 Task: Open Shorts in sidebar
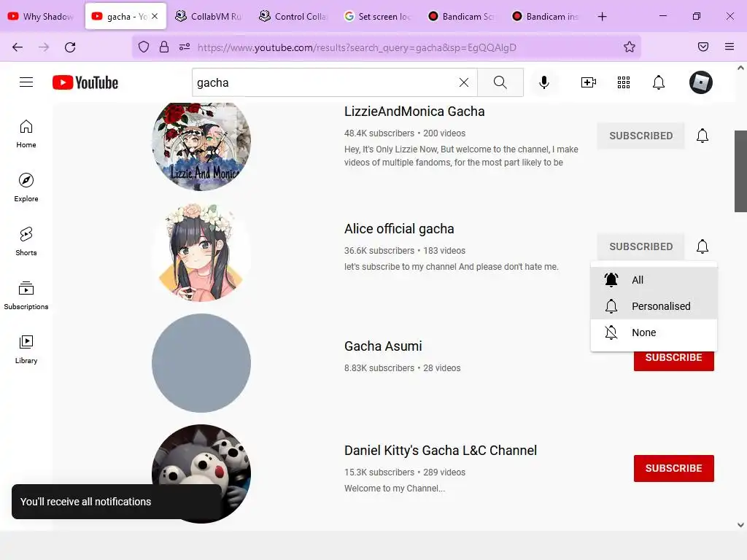26,241
